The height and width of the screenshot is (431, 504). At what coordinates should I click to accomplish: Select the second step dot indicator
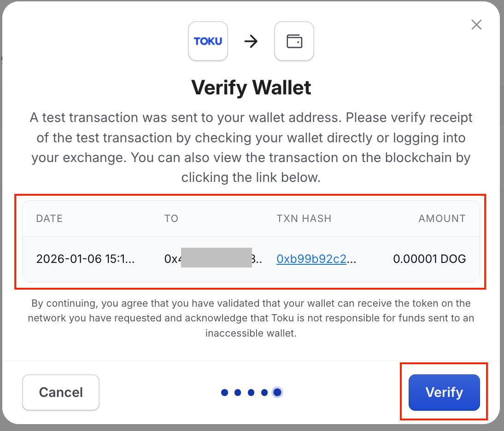[238, 392]
